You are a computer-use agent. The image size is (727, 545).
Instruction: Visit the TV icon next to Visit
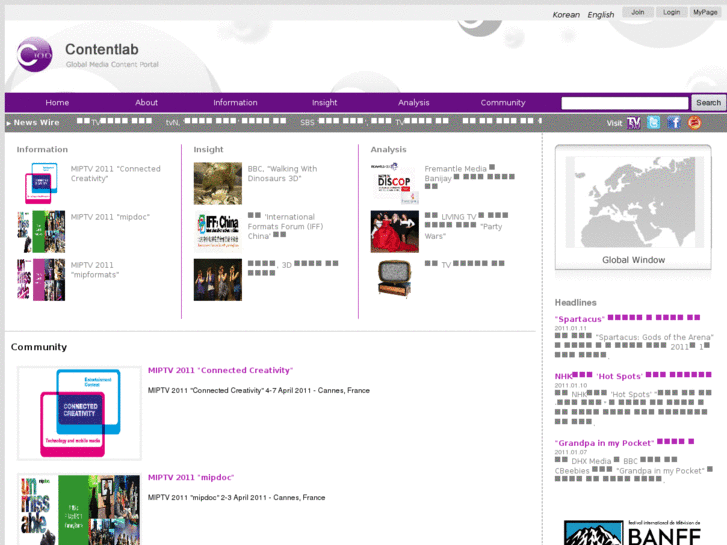[x=633, y=123]
